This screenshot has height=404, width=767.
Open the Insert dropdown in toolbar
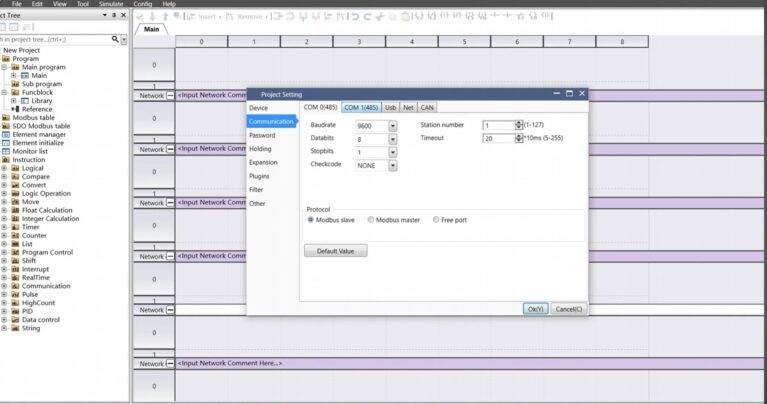click(220, 17)
